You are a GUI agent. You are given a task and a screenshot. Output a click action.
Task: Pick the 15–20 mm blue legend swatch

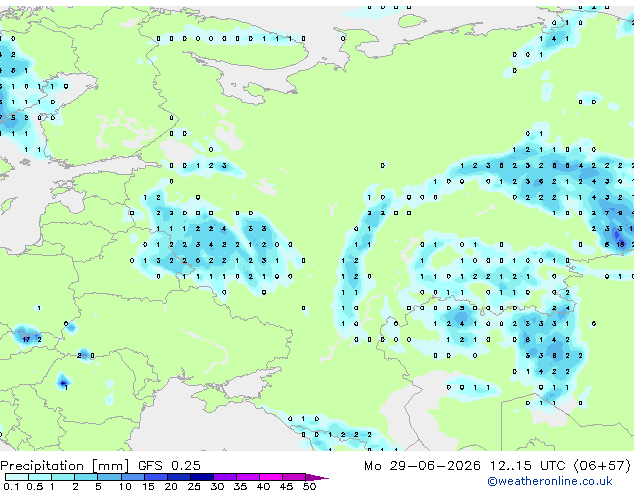coord(156,477)
